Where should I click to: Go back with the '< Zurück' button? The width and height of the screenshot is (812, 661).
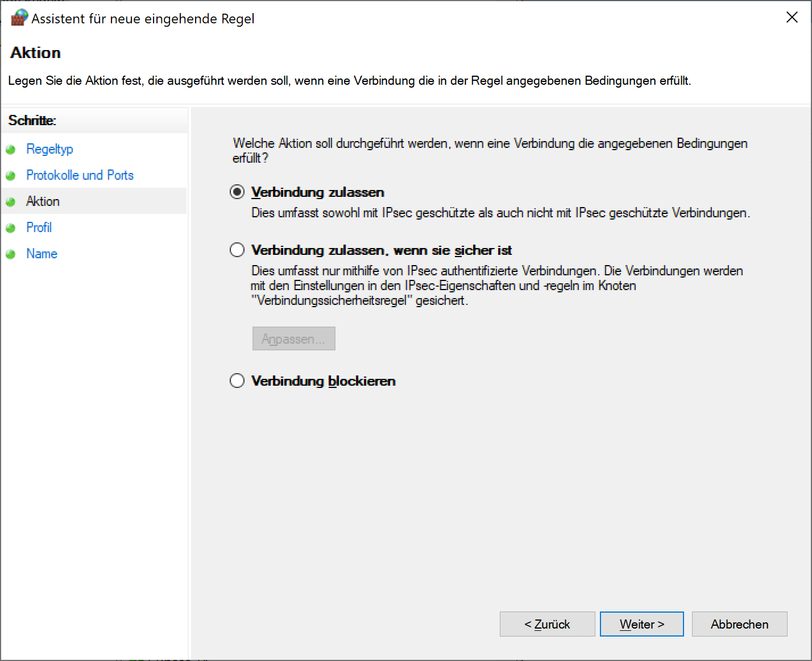547,624
